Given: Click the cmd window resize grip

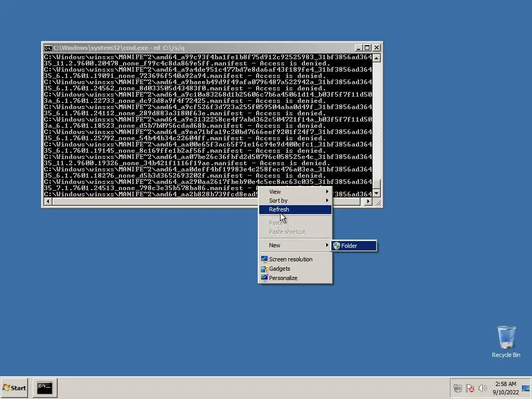Looking at the screenshot, I should point(378,203).
